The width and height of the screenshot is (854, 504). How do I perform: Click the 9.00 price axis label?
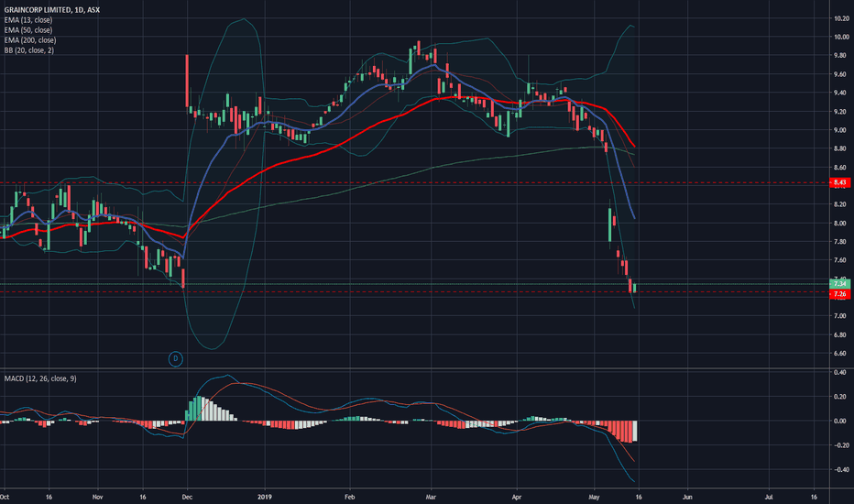pos(841,130)
